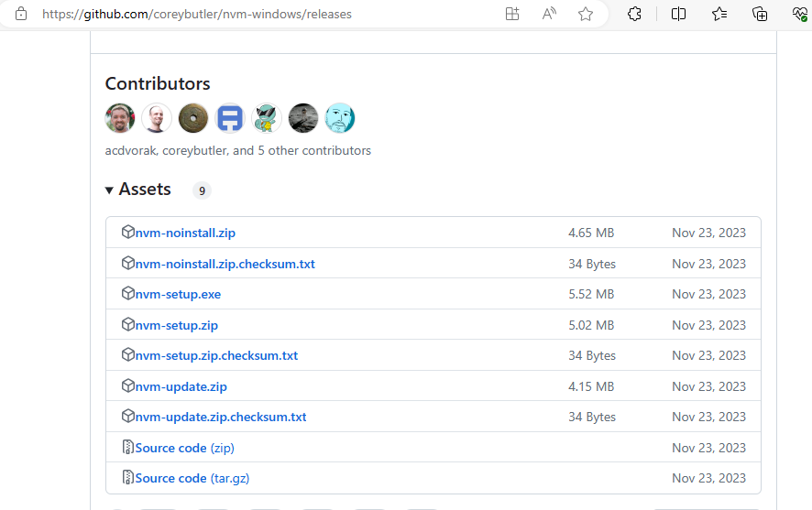Open nvm-noinstall.zip.checksum.txt link
812x510 pixels.
tap(225, 264)
